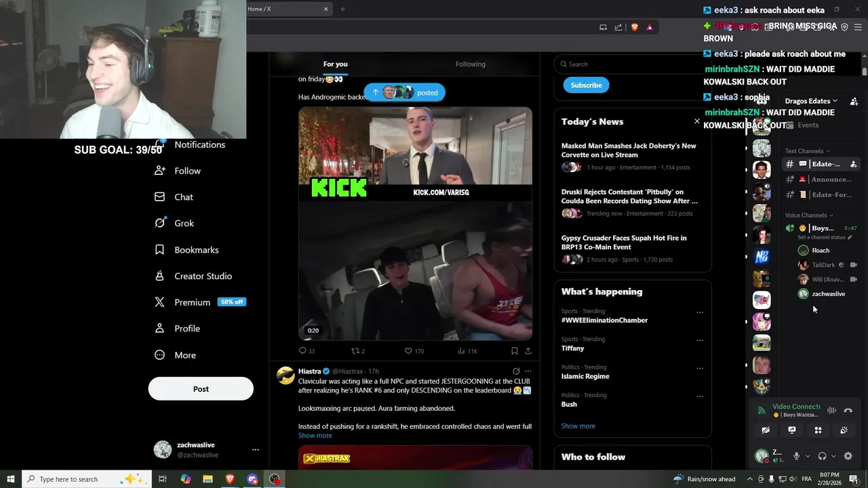Reply to the video post
Image resolution: width=868 pixels, height=488 pixels.
[x=307, y=350]
